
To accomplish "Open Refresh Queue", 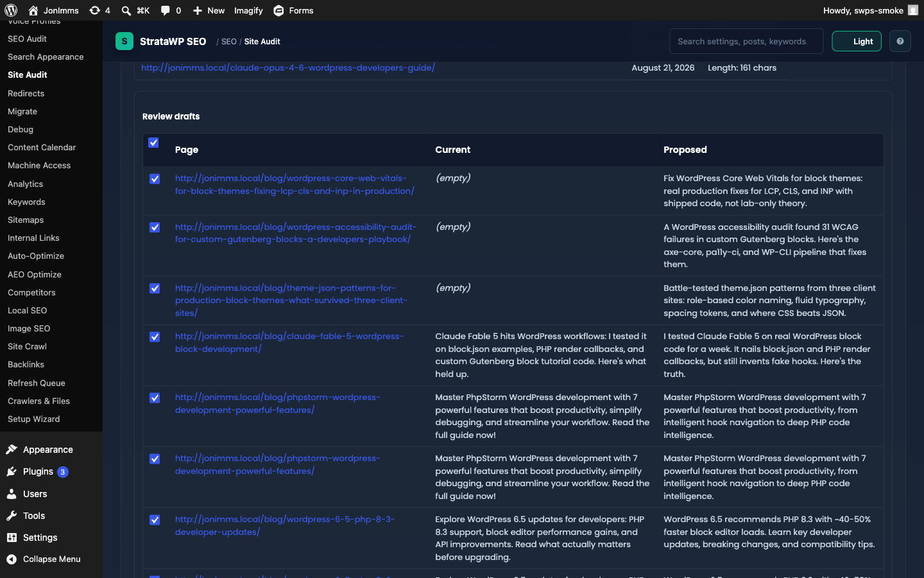I will [37, 383].
